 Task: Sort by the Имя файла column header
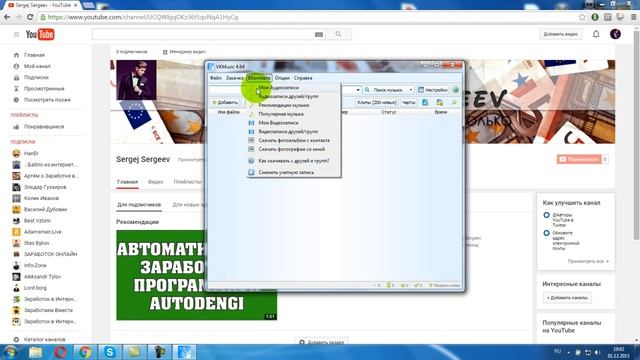(x=229, y=112)
